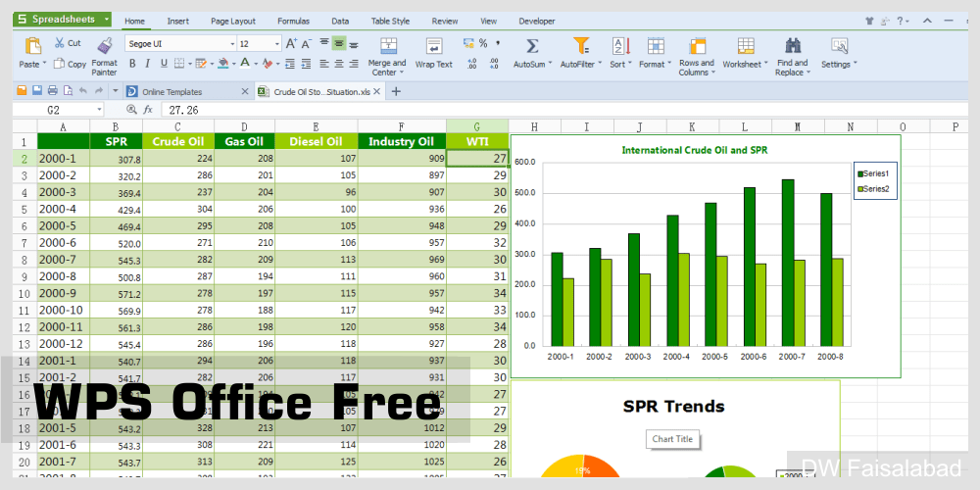Toggle middle vertical alignment
Screen dimensions: 980x490
[x=339, y=43]
